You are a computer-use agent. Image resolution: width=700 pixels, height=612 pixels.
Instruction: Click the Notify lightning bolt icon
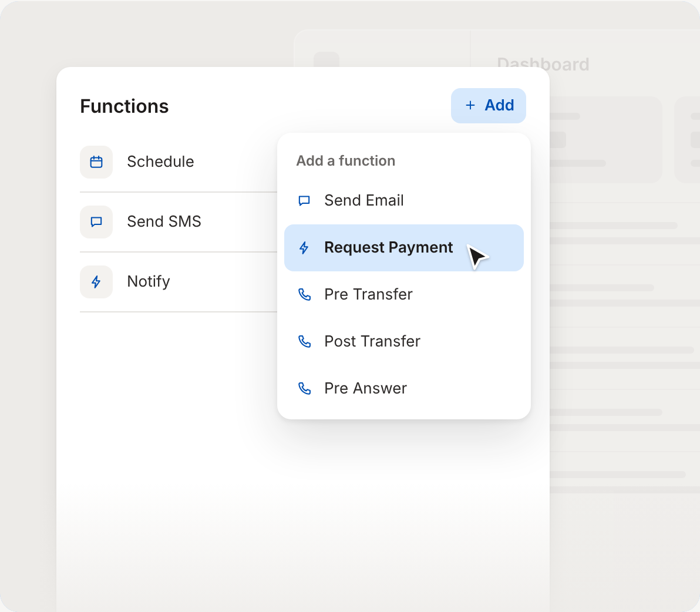(96, 282)
